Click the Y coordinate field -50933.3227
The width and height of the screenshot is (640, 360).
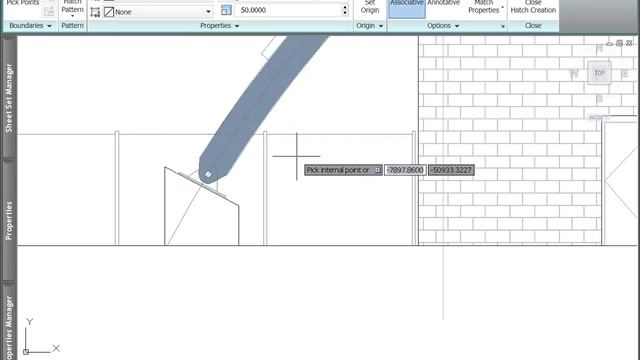pyautogui.click(x=451, y=170)
